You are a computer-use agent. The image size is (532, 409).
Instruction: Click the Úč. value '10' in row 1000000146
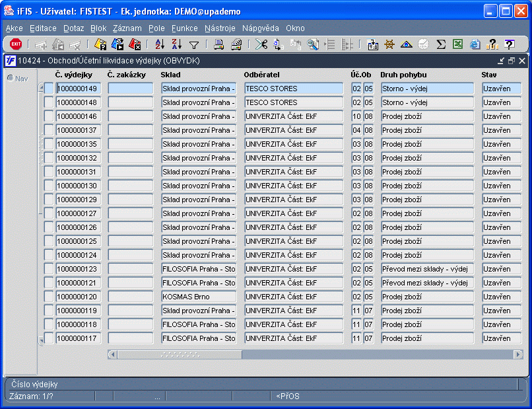tap(356, 116)
